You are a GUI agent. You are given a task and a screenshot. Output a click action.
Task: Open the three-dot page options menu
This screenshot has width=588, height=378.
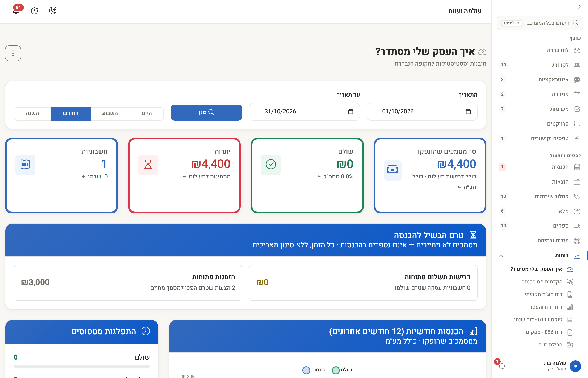tap(13, 53)
